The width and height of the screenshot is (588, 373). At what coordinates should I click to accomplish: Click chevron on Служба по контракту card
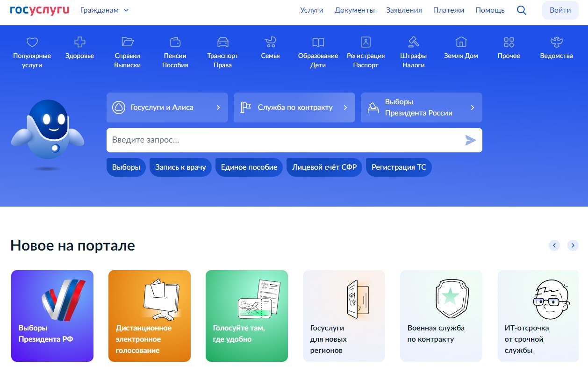coord(345,108)
